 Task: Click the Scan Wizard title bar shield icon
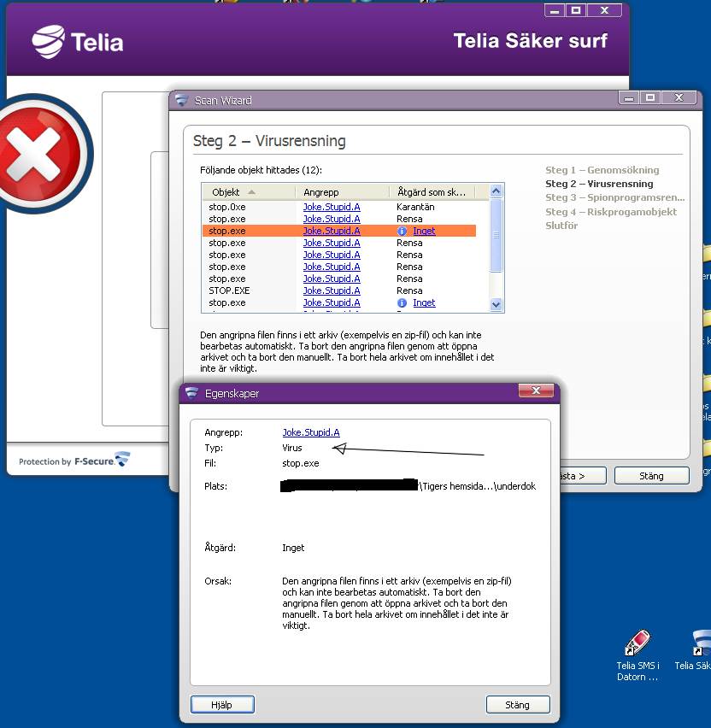coord(181,100)
